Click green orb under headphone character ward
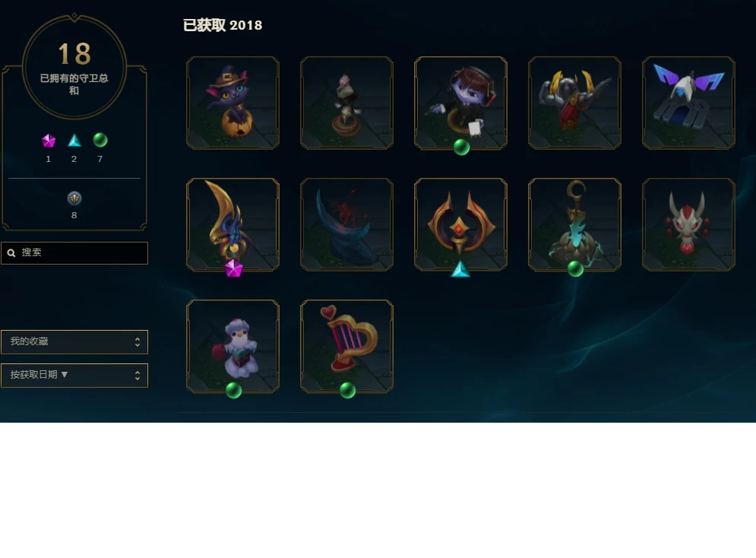Screen dimensions: 756x558 click(461, 147)
